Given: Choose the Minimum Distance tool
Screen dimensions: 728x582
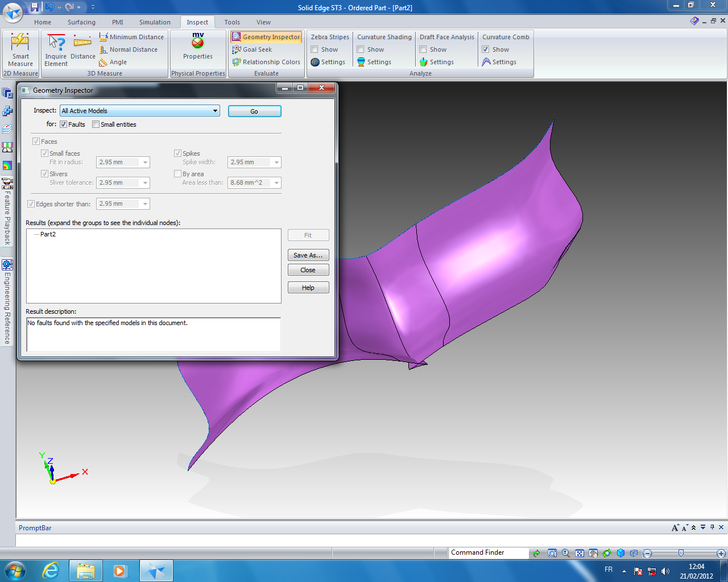Looking at the screenshot, I should click(131, 37).
